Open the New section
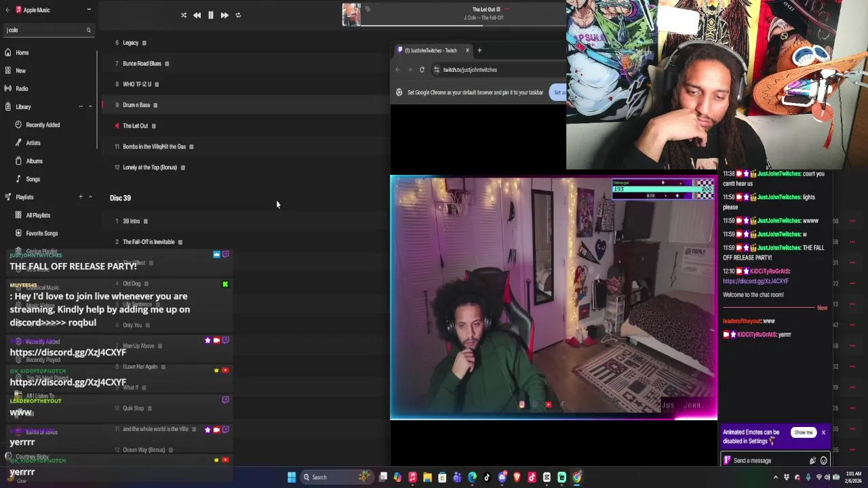Image resolution: width=868 pixels, height=488 pixels. [21, 70]
